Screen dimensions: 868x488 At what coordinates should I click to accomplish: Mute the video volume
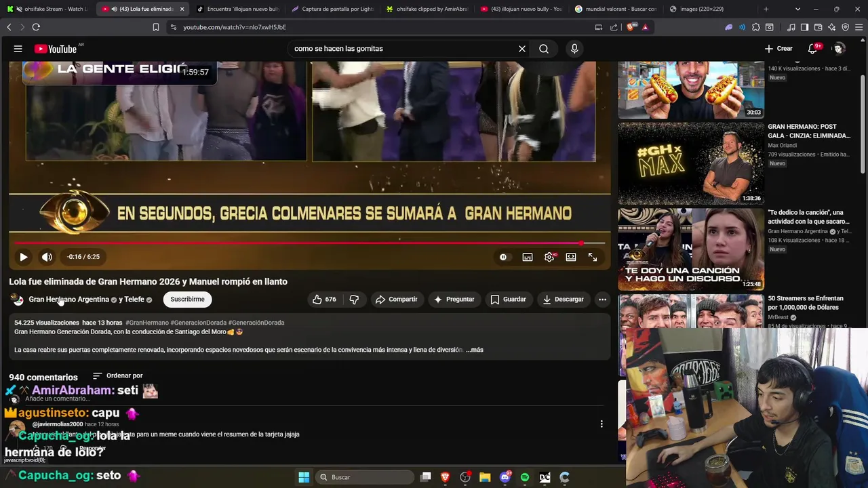click(47, 257)
